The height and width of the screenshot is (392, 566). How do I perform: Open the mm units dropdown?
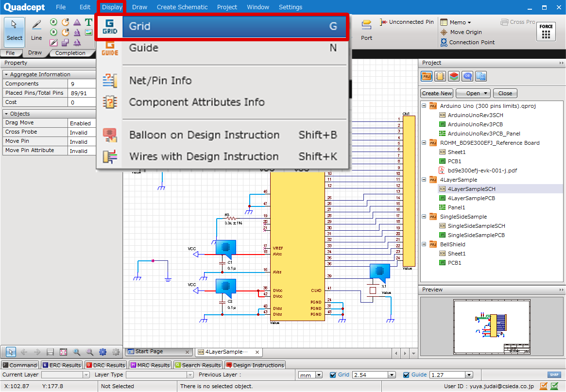(319, 375)
